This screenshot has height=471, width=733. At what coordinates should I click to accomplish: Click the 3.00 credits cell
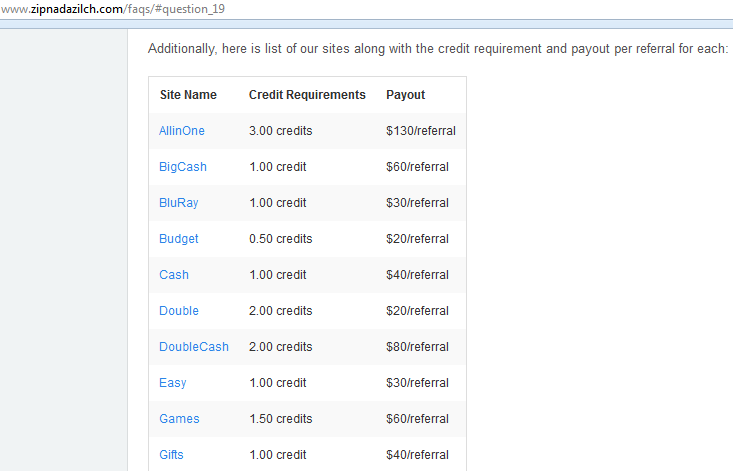click(280, 131)
